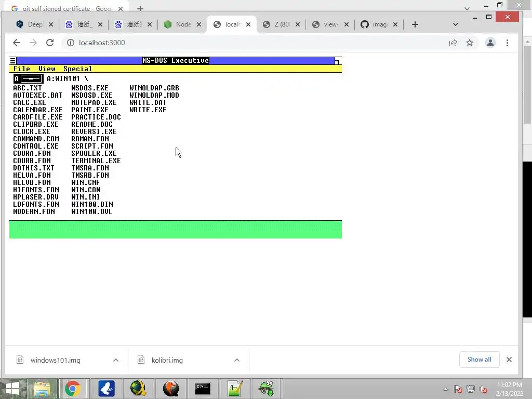Open the MS-DOS Executive system menu icon
Viewport: 532px width, 399px height.
(x=13, y=61)
